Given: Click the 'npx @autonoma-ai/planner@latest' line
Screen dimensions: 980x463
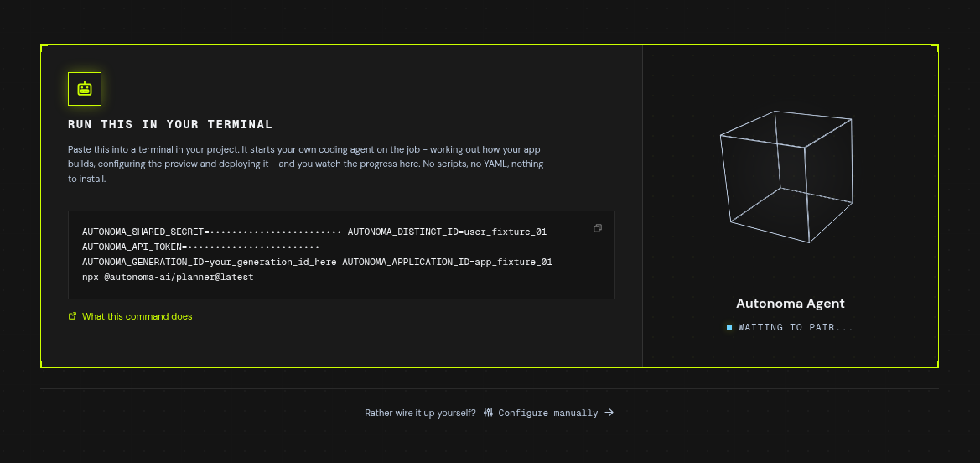Looking at the screenshot, I should pyautogui.click(x=168, y=277).
